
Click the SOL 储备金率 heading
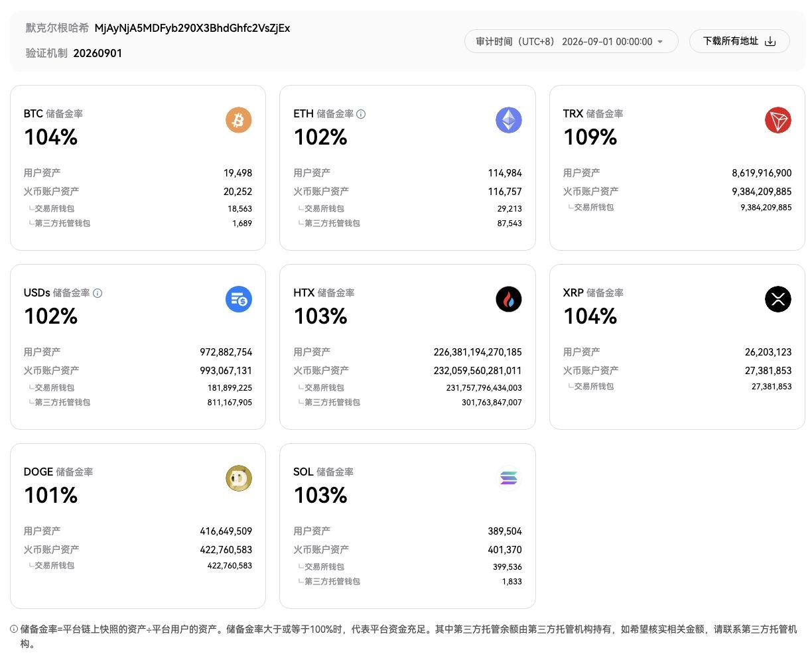(323, 472)
